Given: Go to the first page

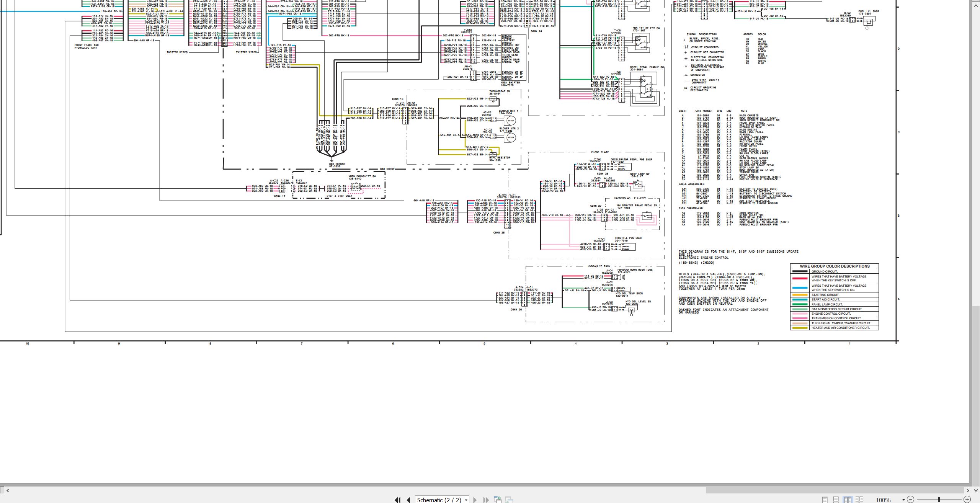Looking at the screenshot, I should (397, 500).
